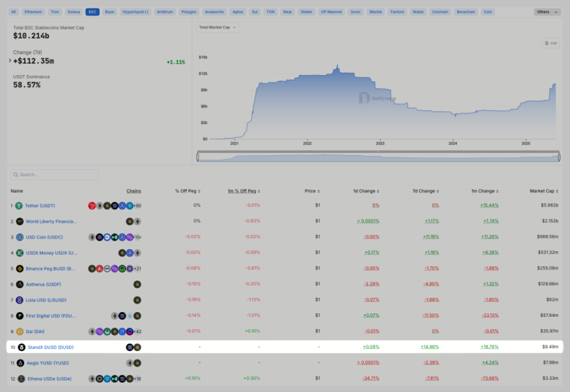Click the BSC chain icon in Lista USD row

pyautogui.click(x=137, y=300)
